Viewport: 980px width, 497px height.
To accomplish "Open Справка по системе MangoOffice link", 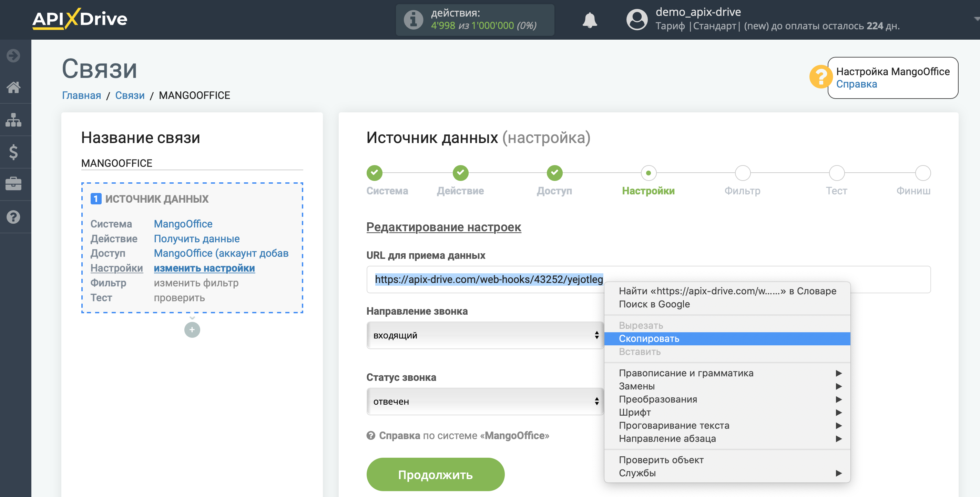I will (464, 435).
